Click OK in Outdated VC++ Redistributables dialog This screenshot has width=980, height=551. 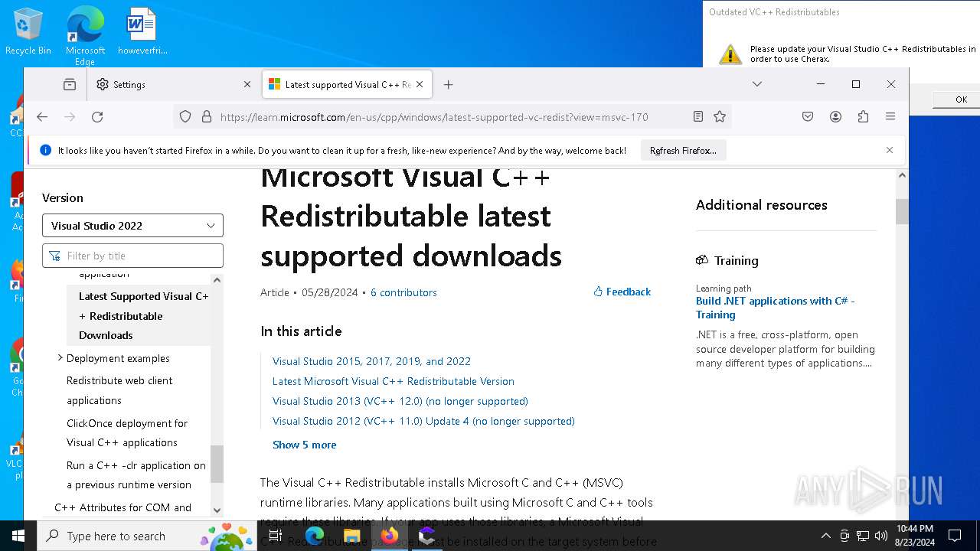(x=961, y=99)
